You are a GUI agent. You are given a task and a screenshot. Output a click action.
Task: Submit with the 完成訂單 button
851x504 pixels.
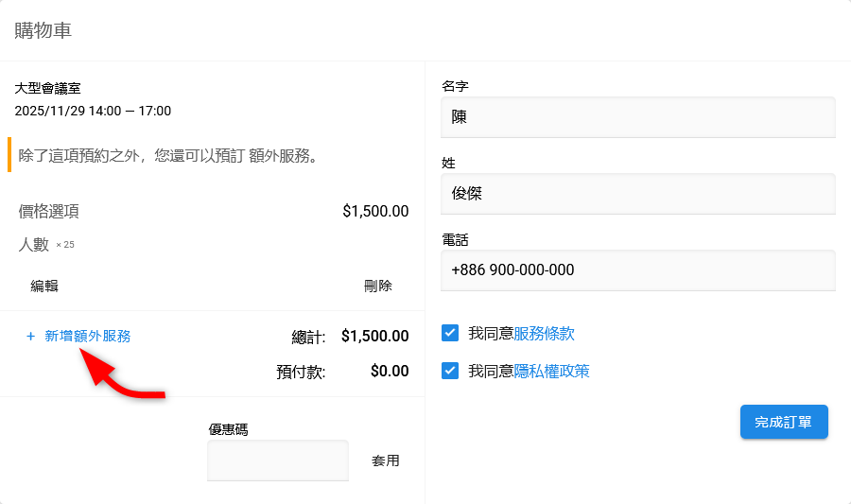[x=784, y=422]
